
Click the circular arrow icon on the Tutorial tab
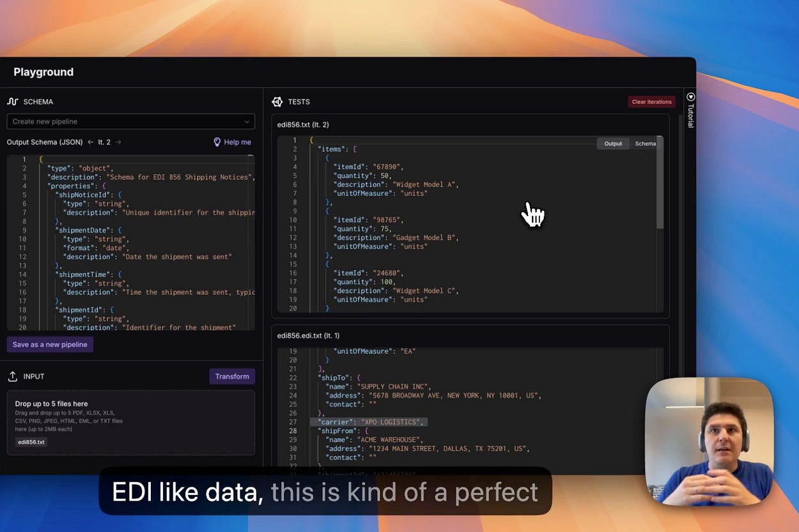(690, 96)
